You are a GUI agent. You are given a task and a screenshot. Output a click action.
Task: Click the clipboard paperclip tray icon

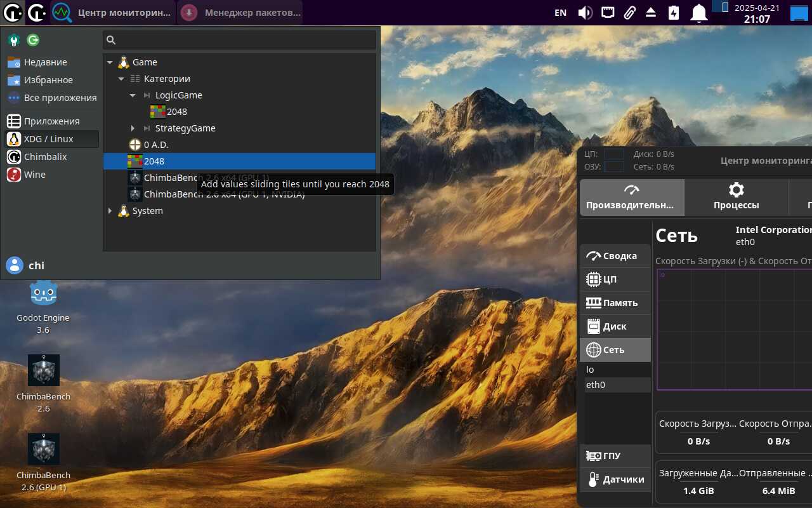tap(629, 12)
